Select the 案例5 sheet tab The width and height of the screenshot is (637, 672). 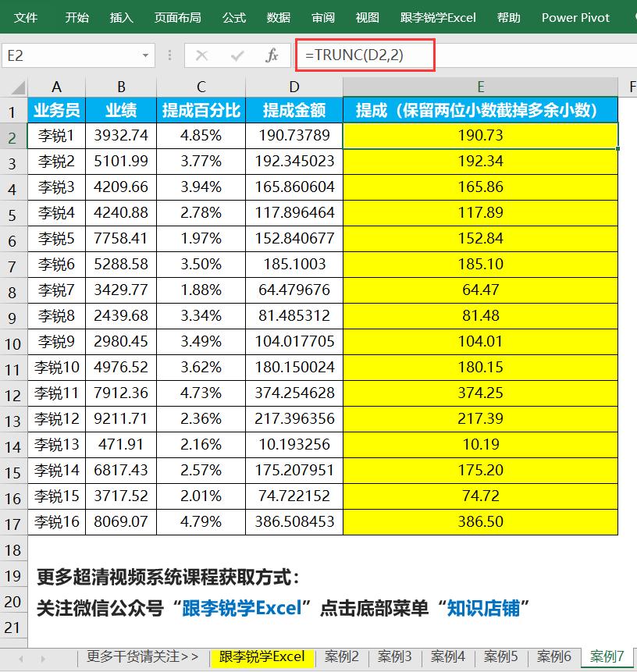[x=500, y=656]
